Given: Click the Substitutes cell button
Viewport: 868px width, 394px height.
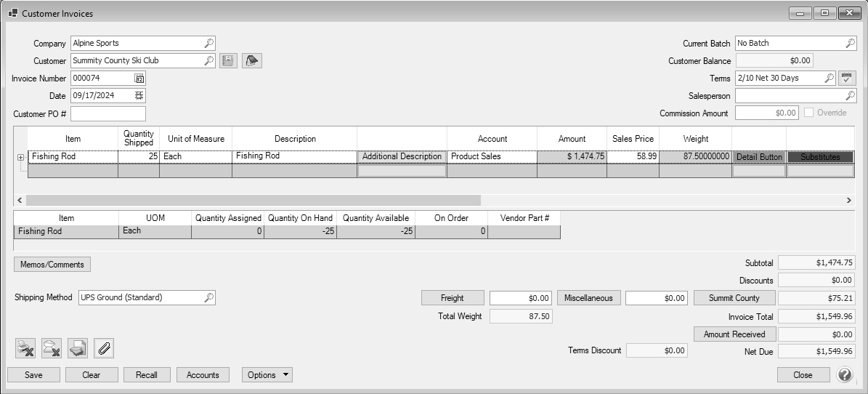Looking at the screenshot, I should point(820,157).
